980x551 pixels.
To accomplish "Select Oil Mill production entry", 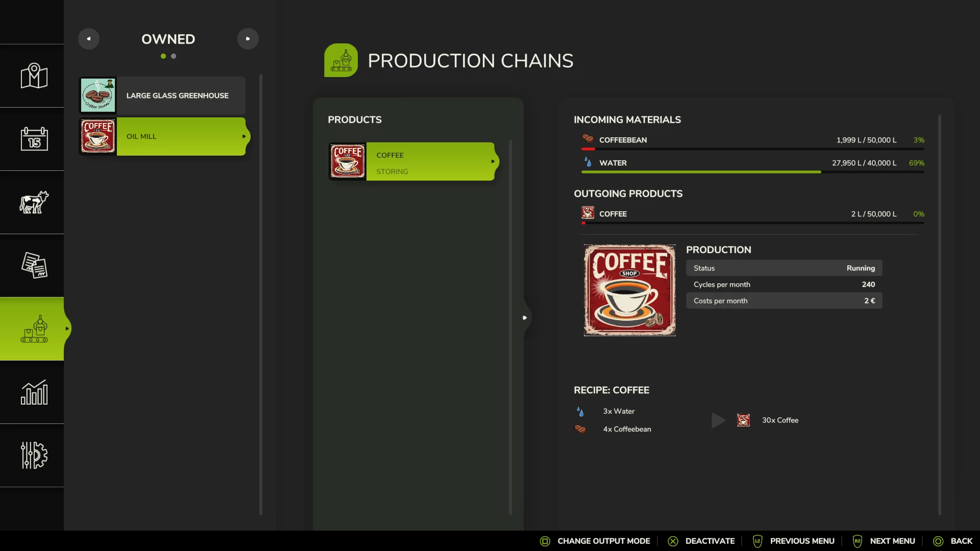I will tap(163, 136).
